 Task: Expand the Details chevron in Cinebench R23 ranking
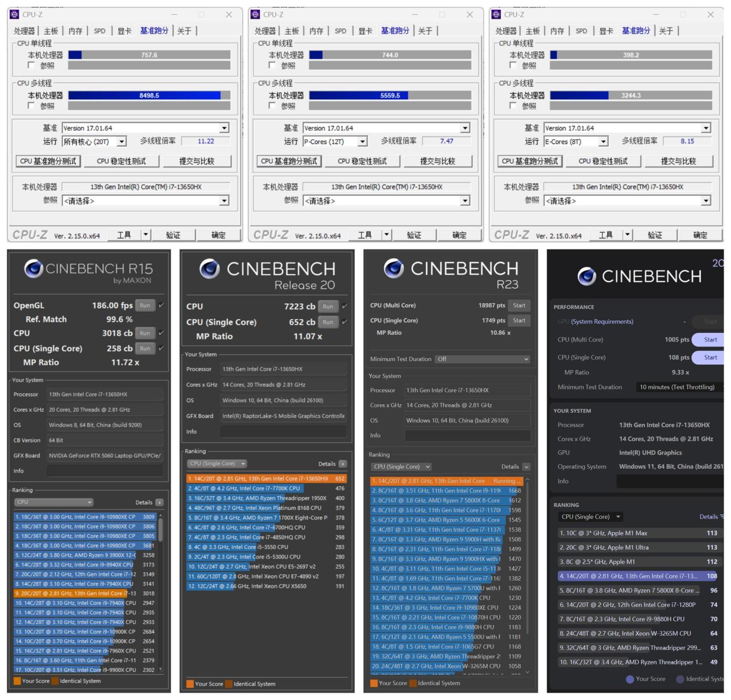pos(526,466)
